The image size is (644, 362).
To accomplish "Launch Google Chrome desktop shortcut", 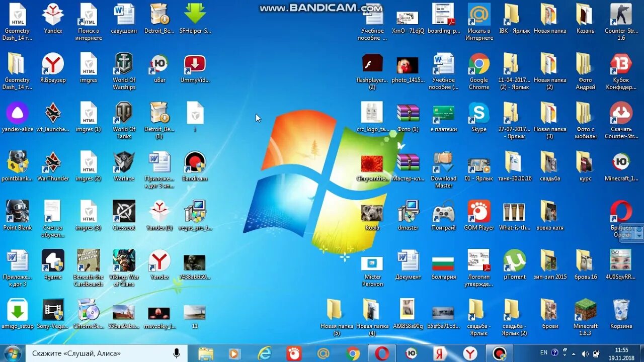I will click(x=479, y=71).
